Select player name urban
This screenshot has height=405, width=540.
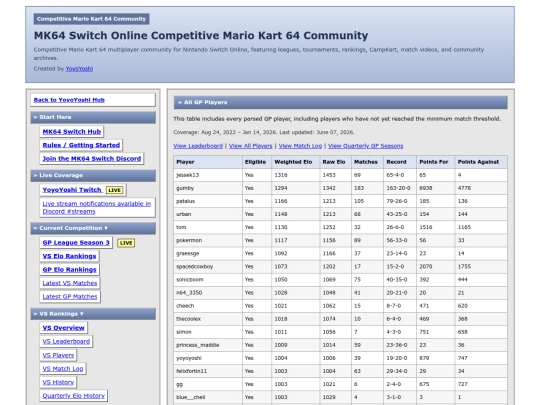(184, 214)
